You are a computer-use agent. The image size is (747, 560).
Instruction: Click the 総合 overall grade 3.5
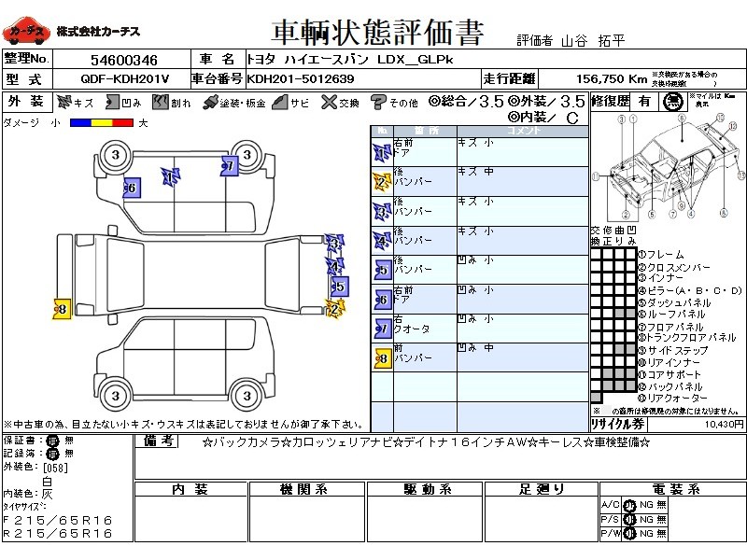(491, 102)
